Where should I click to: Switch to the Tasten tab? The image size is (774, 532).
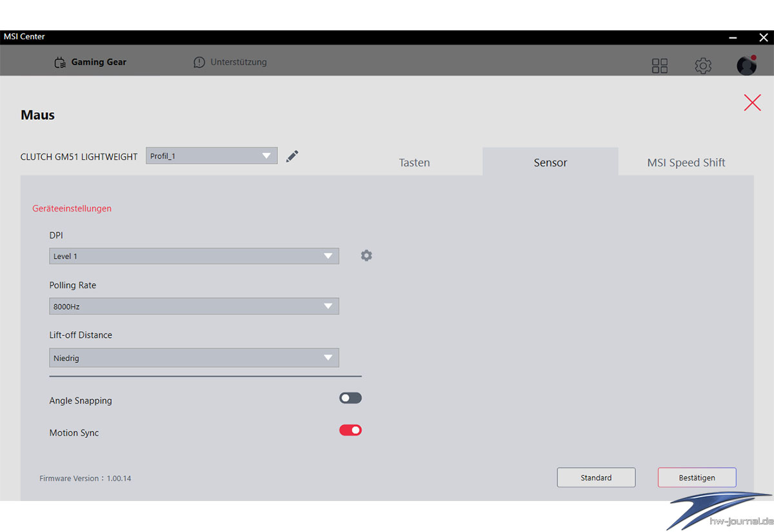[414, 163]
